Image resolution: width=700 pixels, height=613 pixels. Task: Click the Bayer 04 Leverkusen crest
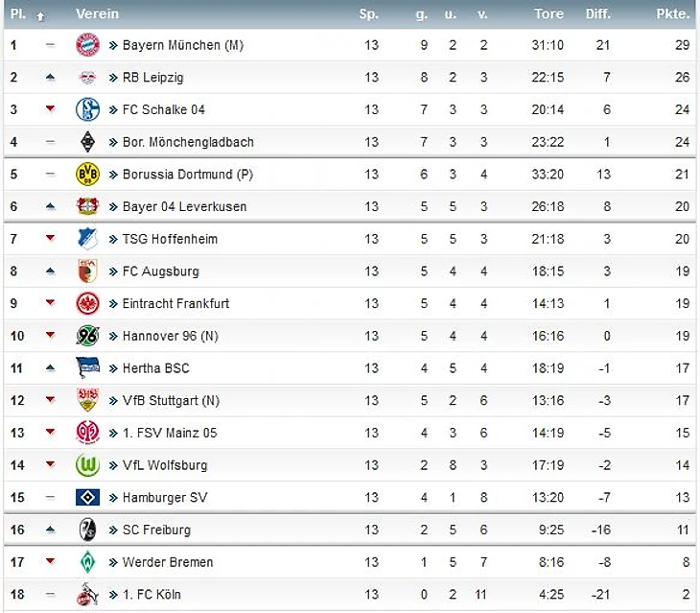click(x=87, y=206)
